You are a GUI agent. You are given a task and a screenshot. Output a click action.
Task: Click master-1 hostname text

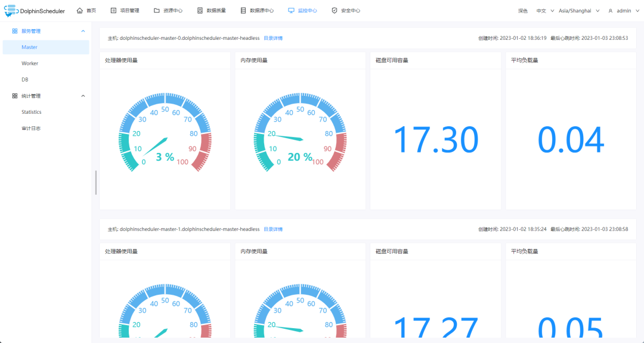tap(190, 229)
